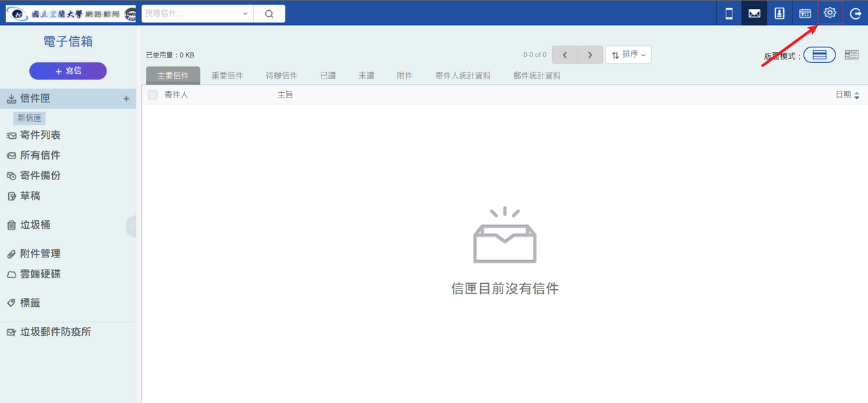Switch to the 附件 tab
868x403 pixels.
[405, 76]
